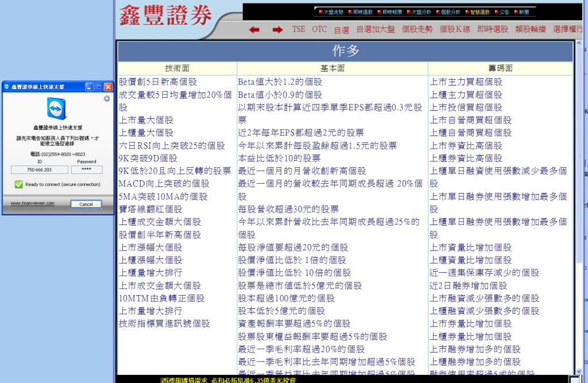Click the red back arrow
The height and width of the screenshot is (383, 588).
coord(254,30)
